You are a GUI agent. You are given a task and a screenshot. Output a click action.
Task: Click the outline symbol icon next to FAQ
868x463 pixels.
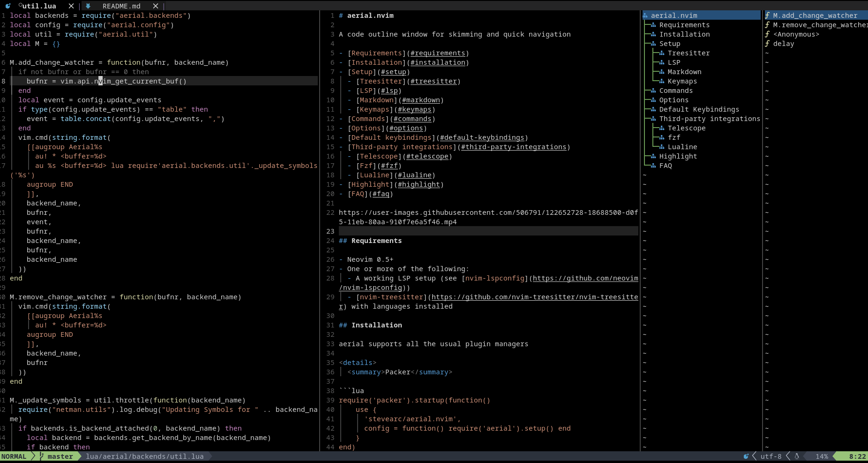point(653,165)
